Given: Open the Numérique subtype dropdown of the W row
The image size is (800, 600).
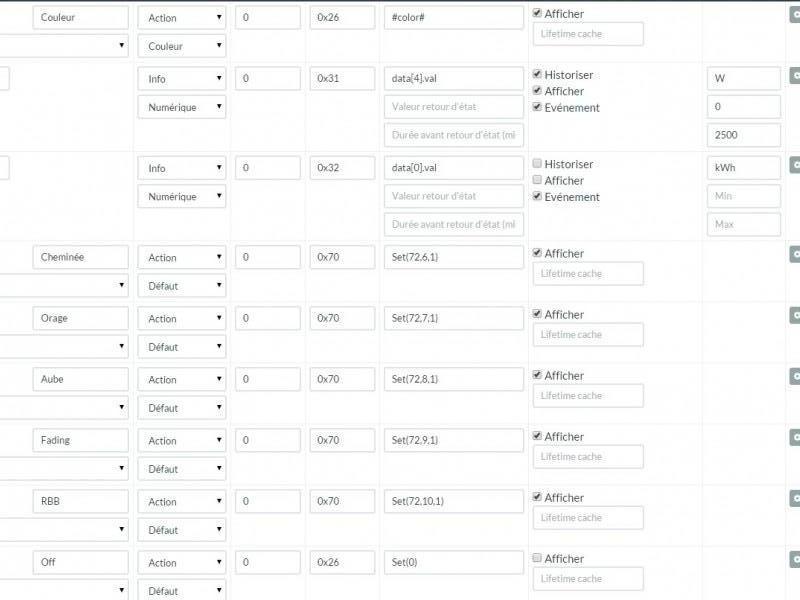Looking at the screenshot, I should pyautogui.click(x=181, y=107).
